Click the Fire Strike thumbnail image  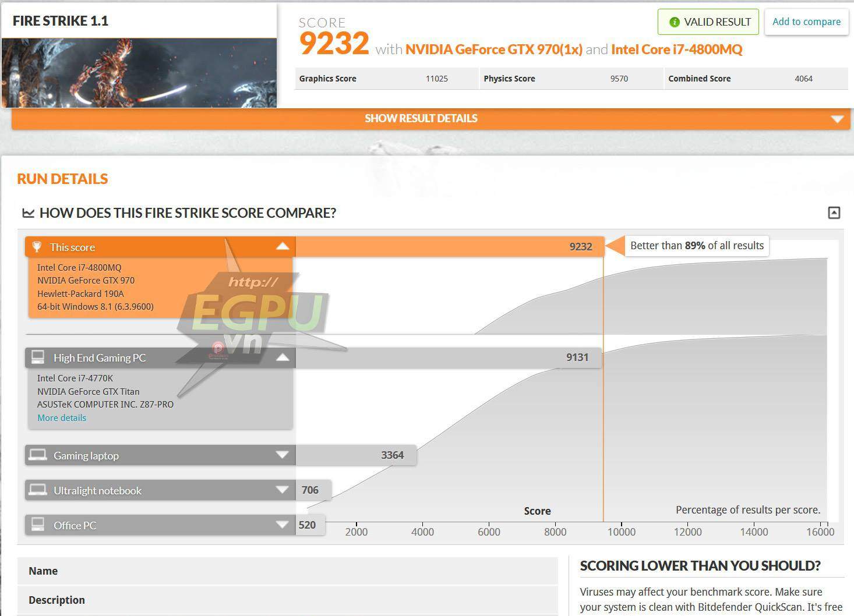click(x=139, y=73)
